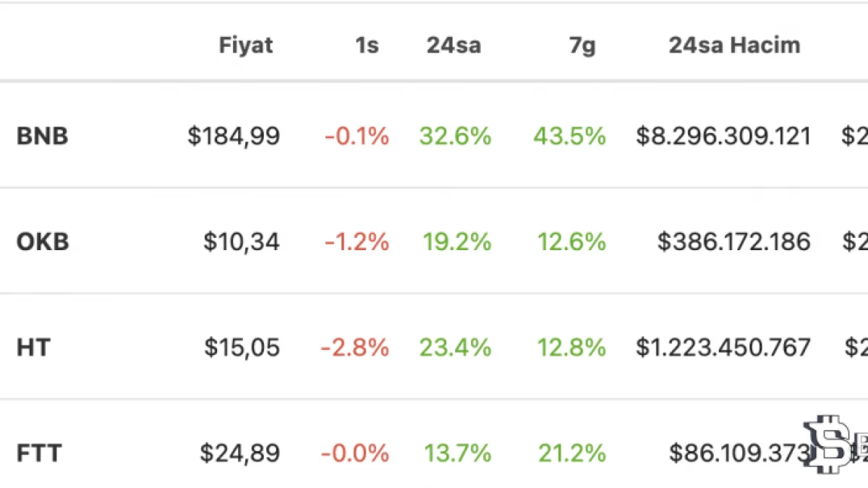Click FTT price $24,89

(x=240, y=454)
